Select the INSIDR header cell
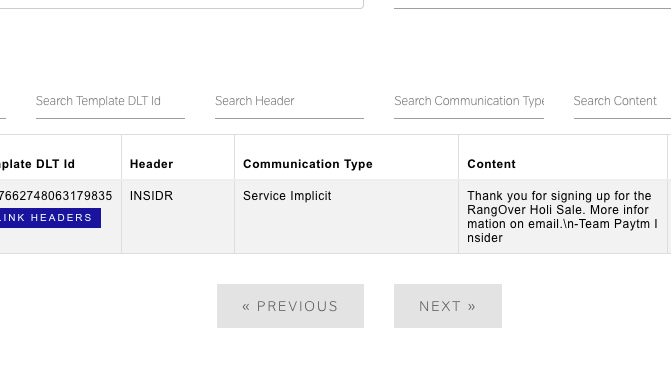Screen dimensions: 671x368 point(151,196)
